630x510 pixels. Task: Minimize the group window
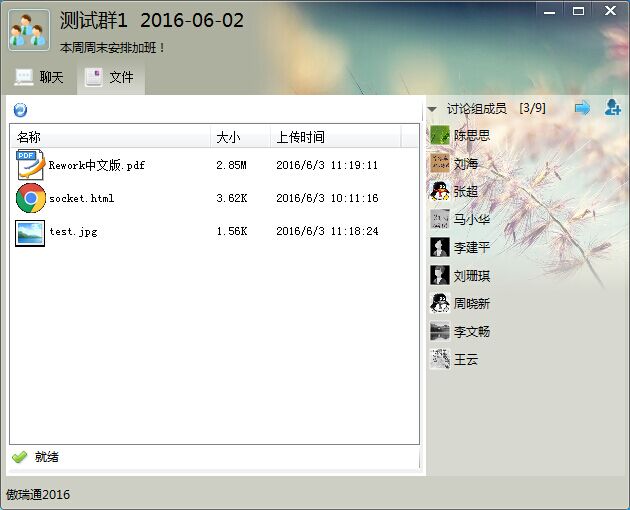(549, 11)
